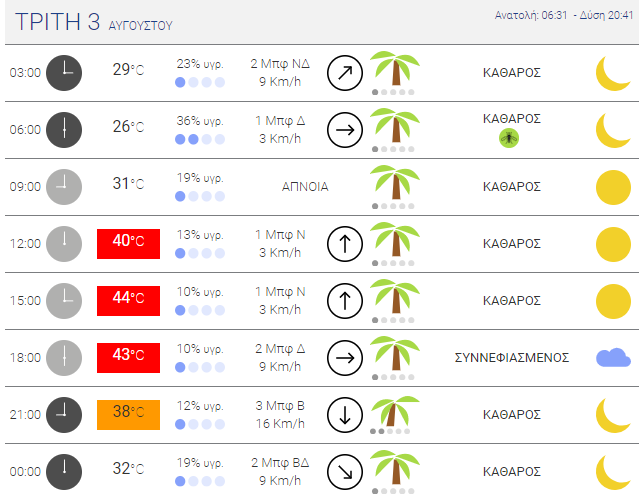Click the red 40°C temperature at 12:00
Screen dimensions: 642x499
[128, 244]
